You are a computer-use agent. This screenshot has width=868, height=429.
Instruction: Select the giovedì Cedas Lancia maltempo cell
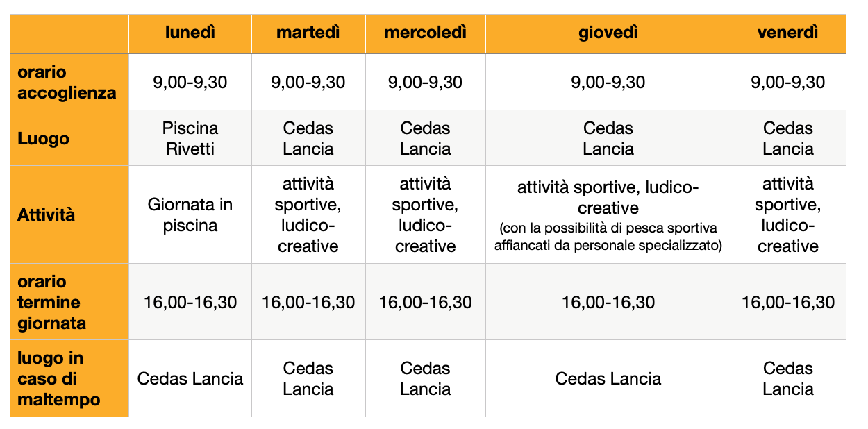click(x=608, y=378)
